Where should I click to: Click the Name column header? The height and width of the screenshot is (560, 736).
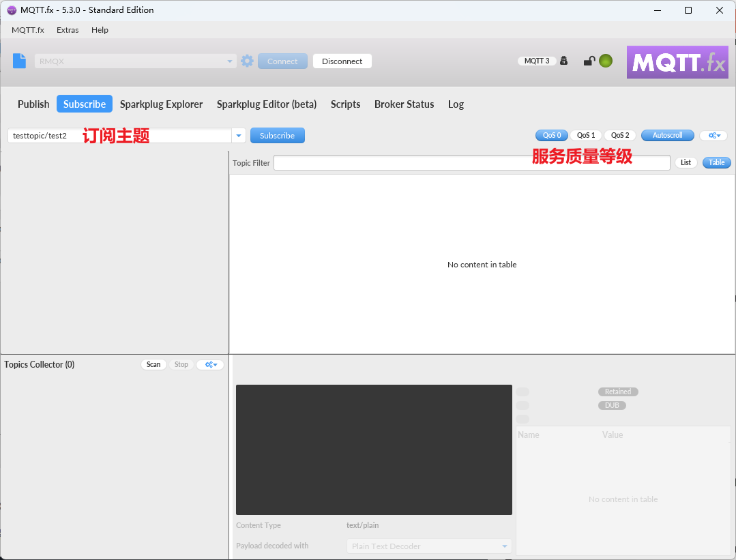pos(529,434)
